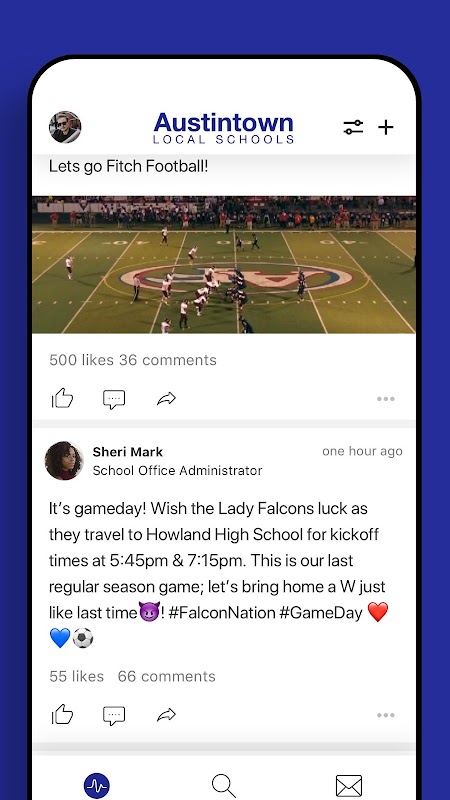Tap the #GameDay hashtag
The width and height of the screenshot is (450, 800).
click(x=321, y=612)
